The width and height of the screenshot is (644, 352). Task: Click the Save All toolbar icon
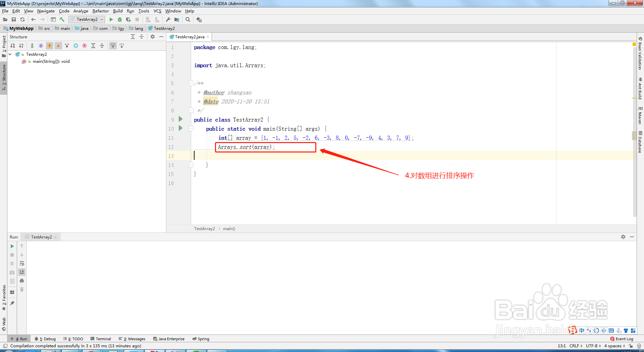(x=14, y=19)
